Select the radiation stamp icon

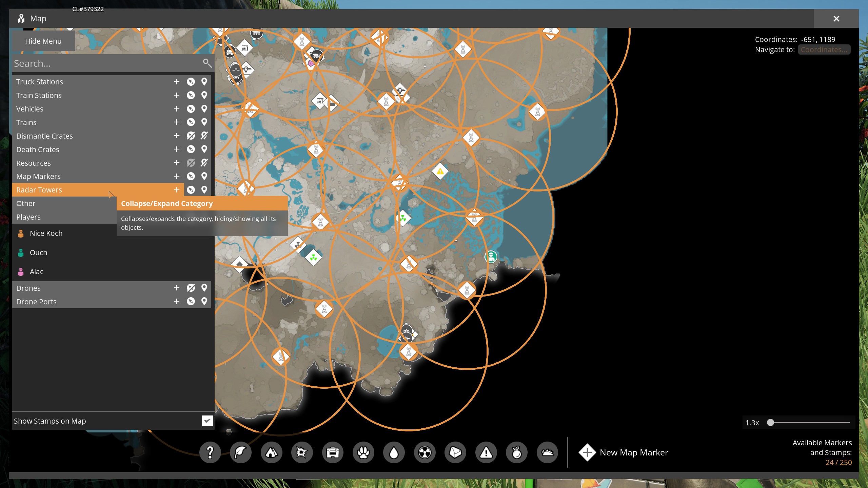425,452
